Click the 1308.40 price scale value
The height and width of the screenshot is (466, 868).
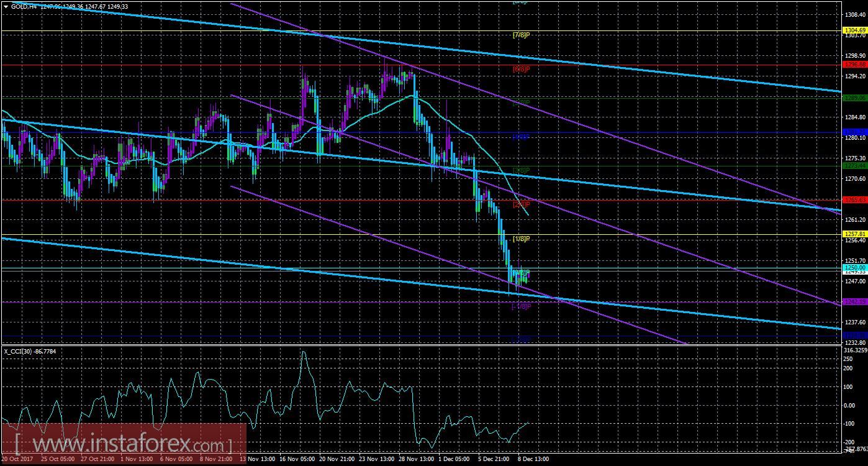tap(855, 14)
